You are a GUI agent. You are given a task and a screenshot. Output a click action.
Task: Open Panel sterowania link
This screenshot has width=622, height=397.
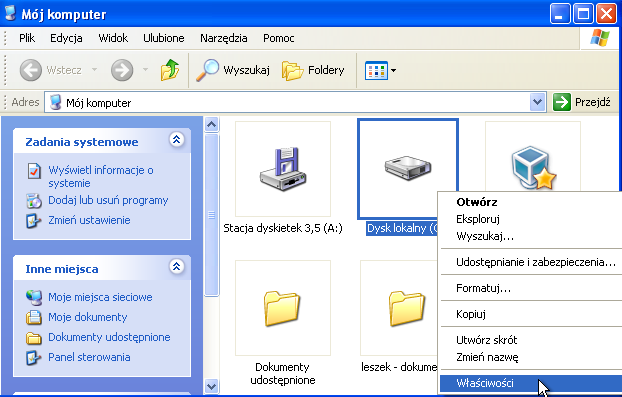click(89, 357)
